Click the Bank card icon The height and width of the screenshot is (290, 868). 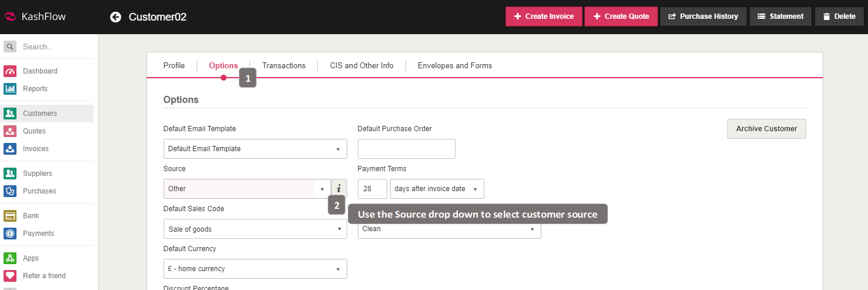point(10,216)
